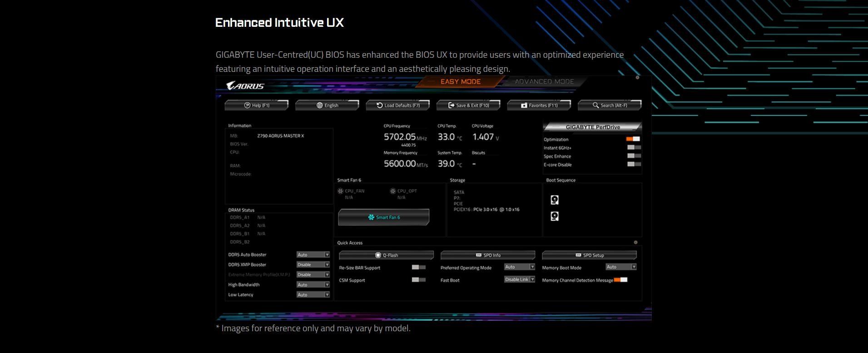
Task: Open Fast Boot dropdown
Action: 520,279
